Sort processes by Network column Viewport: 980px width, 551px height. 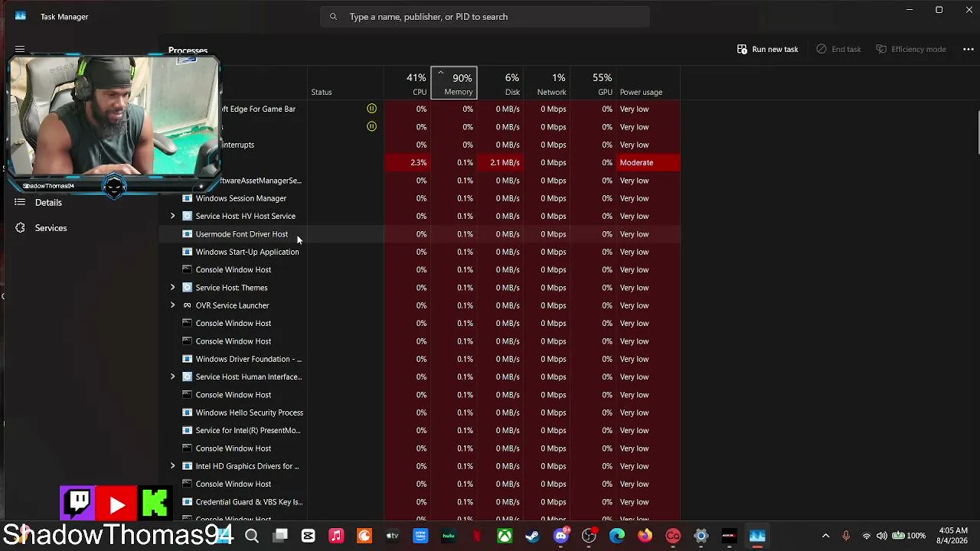547,83
